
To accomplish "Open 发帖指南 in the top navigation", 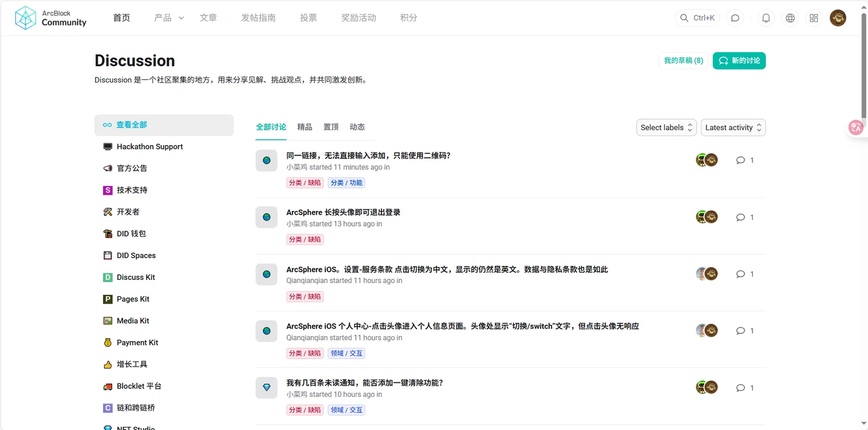I will click(258, 18).
